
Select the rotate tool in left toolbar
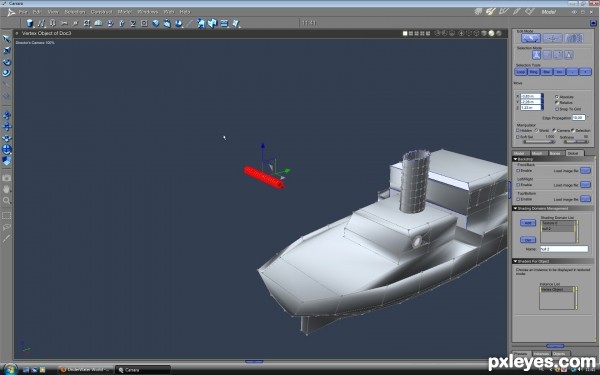point(7,62)
